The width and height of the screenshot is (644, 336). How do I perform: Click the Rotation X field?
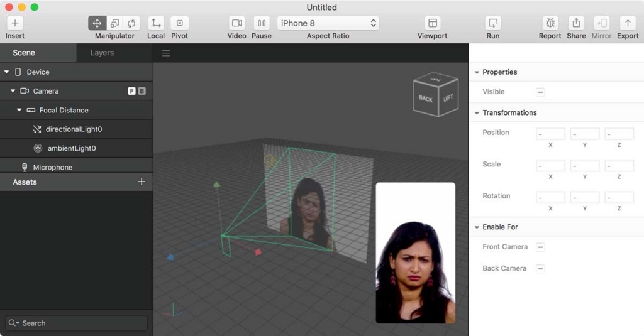[x=550, y=197]
